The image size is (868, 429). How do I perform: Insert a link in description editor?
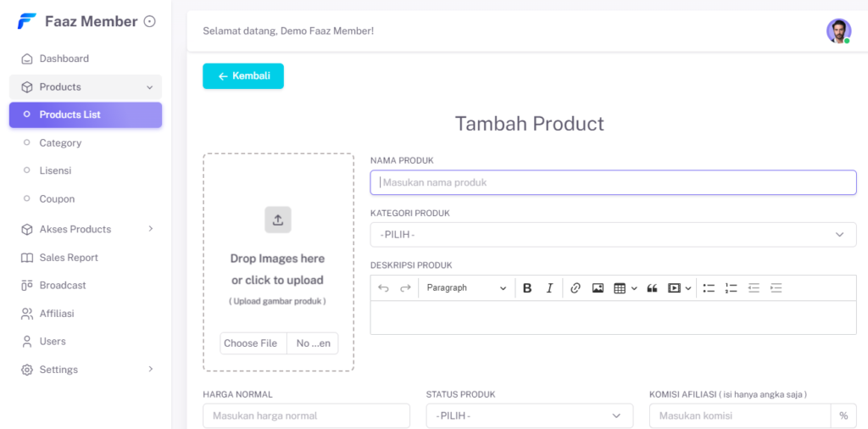pos(576,288)
